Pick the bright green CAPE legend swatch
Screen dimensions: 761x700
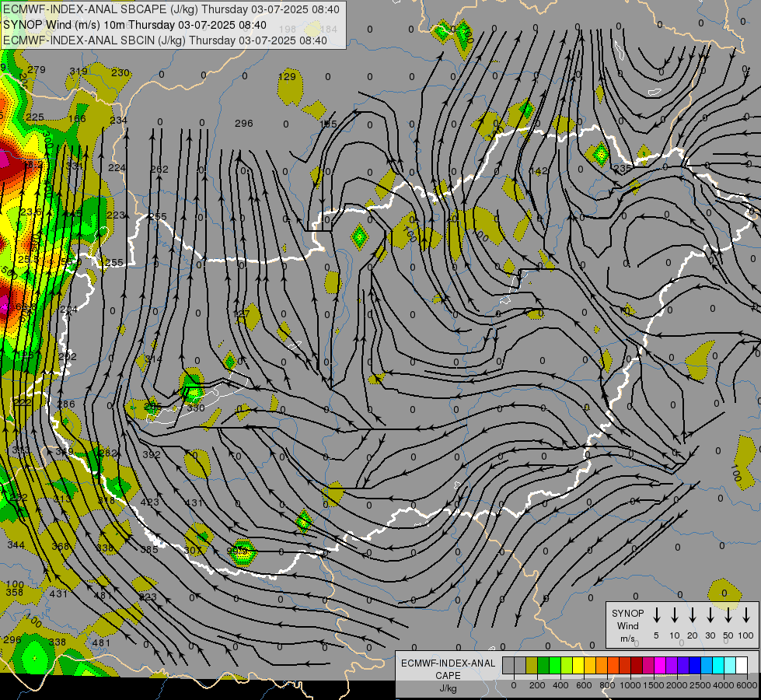[x=555, y=665]
